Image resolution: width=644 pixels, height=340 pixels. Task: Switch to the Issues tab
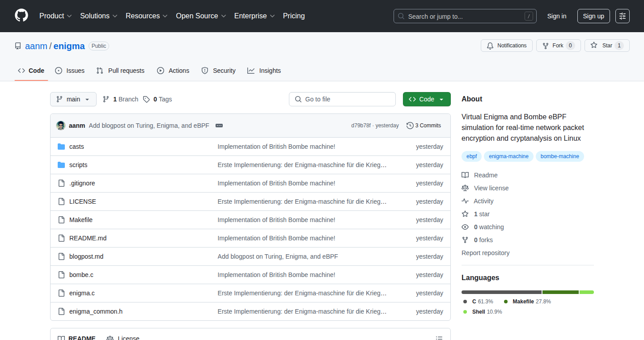[x=70, y=71]
